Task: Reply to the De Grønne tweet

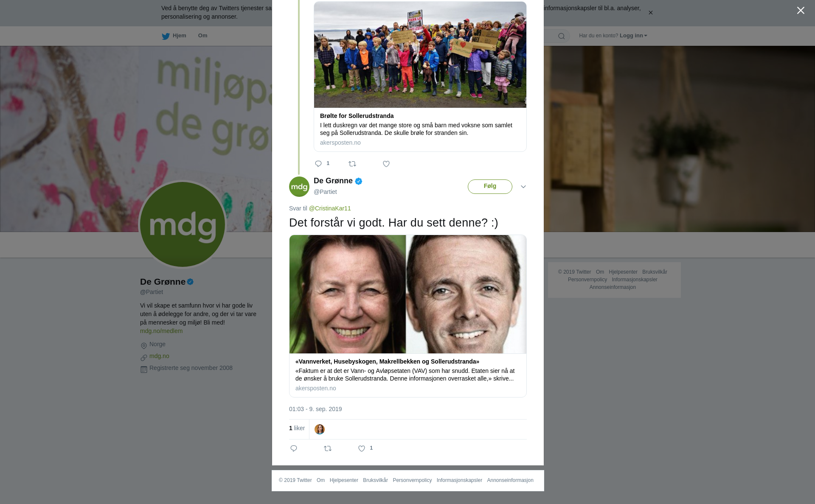Action: point(294,448)
